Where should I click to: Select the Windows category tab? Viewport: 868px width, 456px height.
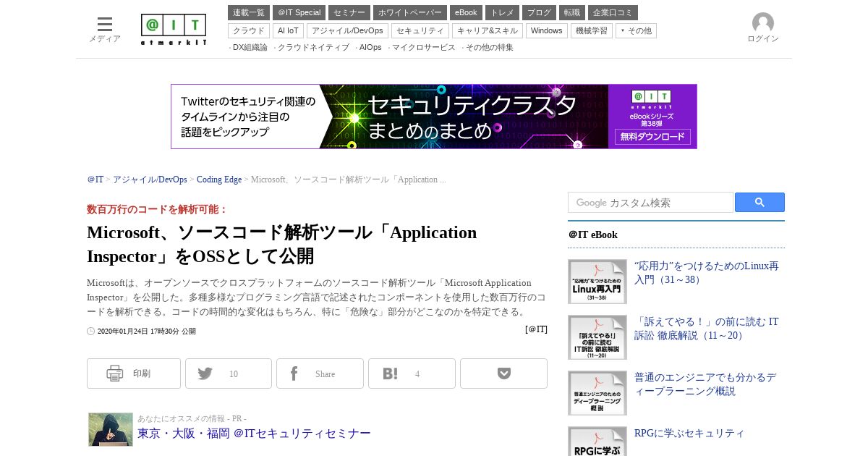[x=547, y=30]
